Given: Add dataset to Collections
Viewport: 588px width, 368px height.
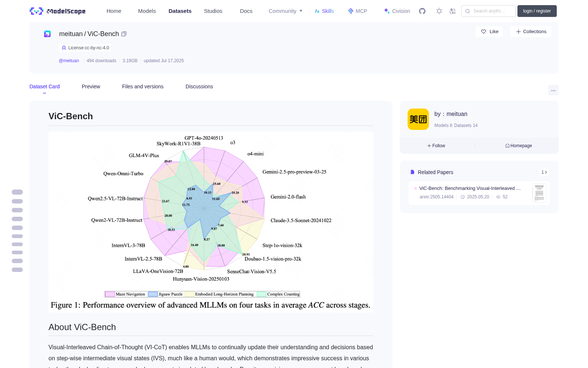Looking at the screenshot, I should [x=531, y=32].
